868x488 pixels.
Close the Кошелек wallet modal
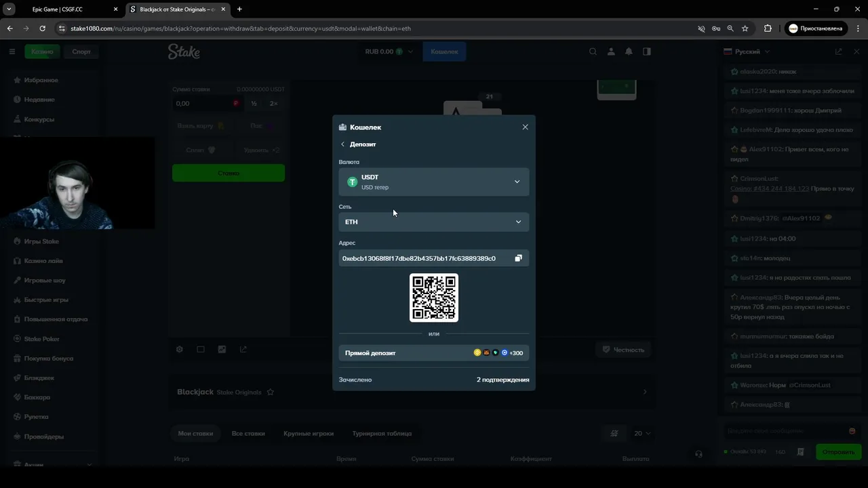(525, 127)
